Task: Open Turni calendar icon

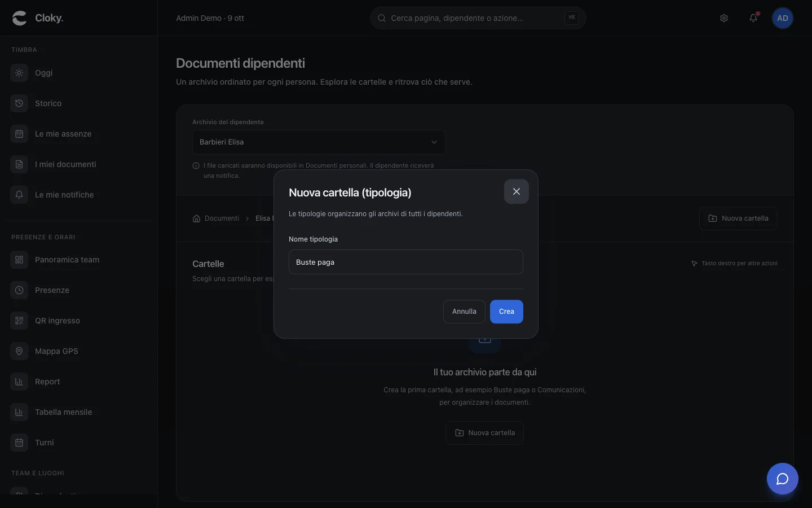Action: (19, 443)
